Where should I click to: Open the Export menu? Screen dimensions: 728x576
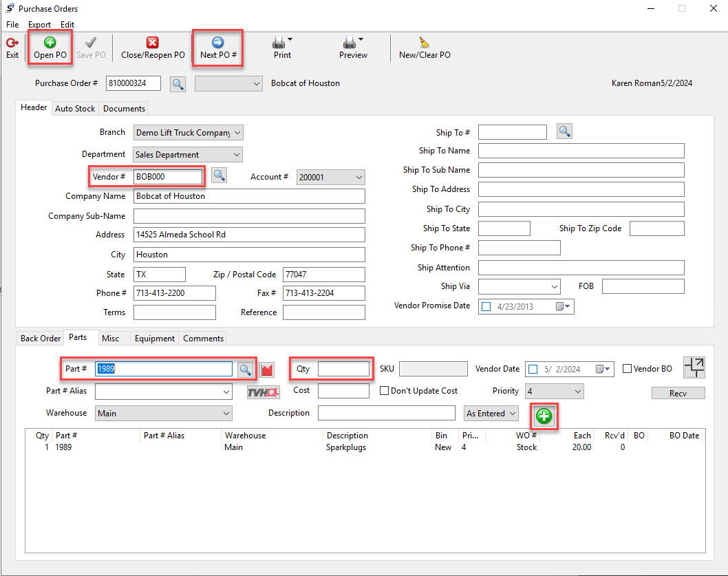39,25
